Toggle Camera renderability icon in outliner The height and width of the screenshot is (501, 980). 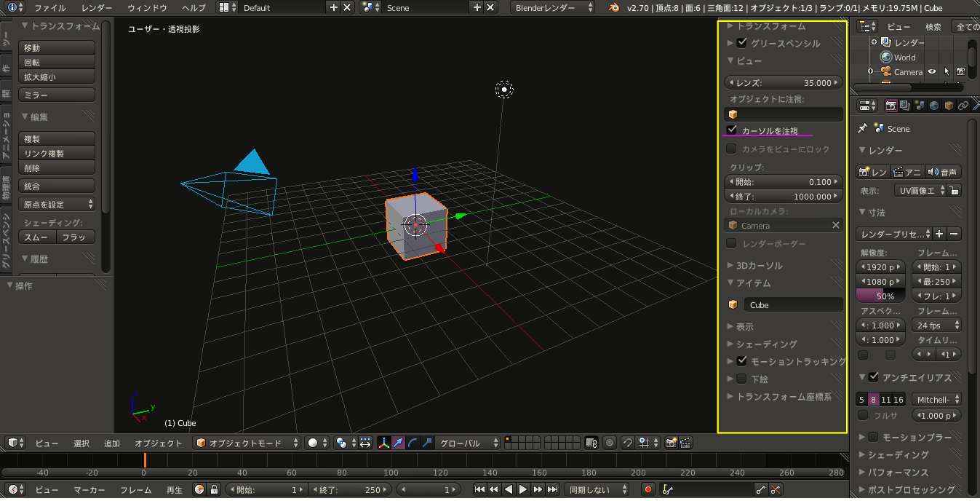point(960,71)
